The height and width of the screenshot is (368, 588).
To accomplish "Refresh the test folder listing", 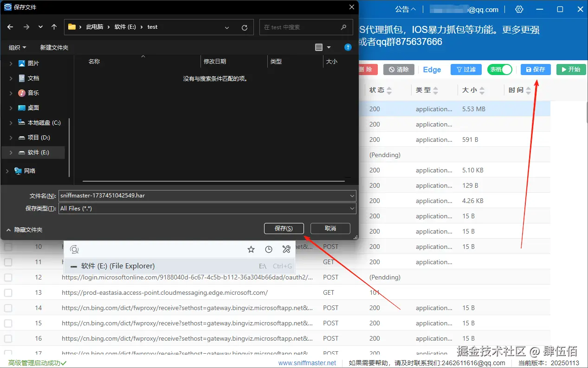I will [245, 27].
